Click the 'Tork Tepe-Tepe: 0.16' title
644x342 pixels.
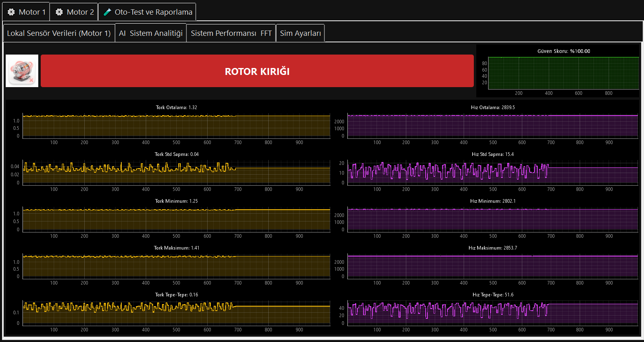[x=176, y=295]
